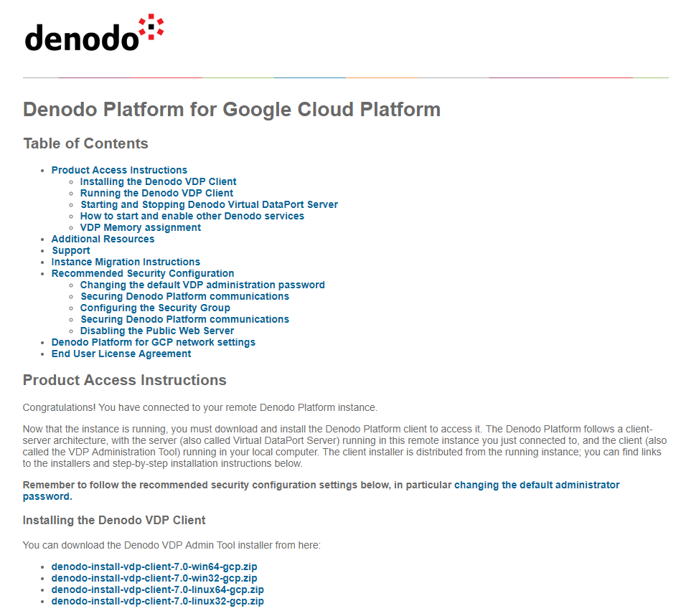The image size is (686, 616).
Task: Go to the Support section link
Action: point(71,250)
